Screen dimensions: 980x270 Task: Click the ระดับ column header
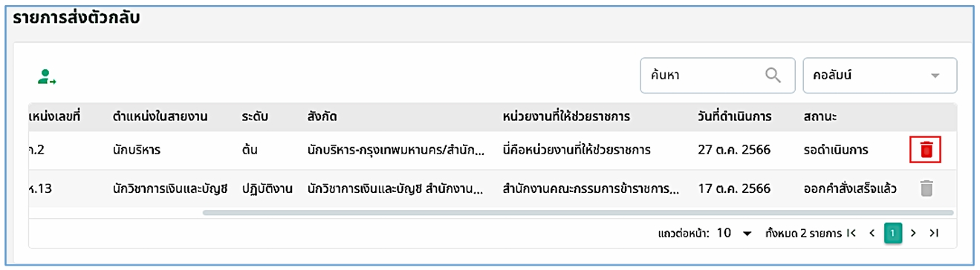pos(254,117)
